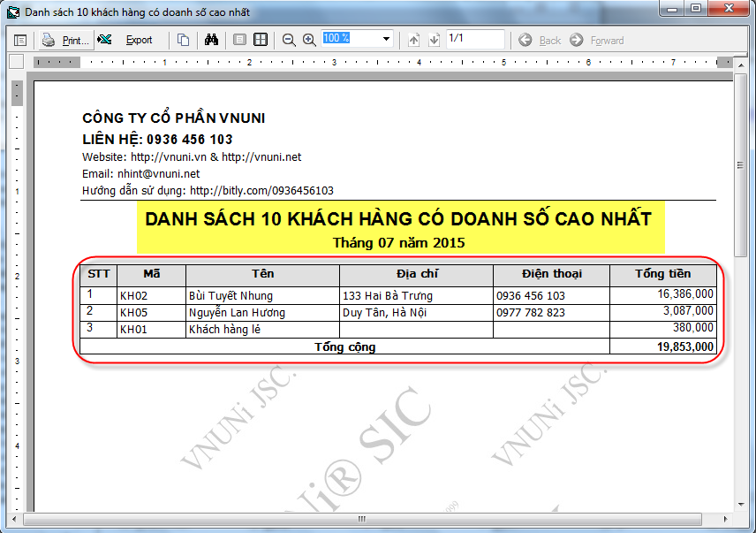Go to the next page arrow

pos(434,41)
